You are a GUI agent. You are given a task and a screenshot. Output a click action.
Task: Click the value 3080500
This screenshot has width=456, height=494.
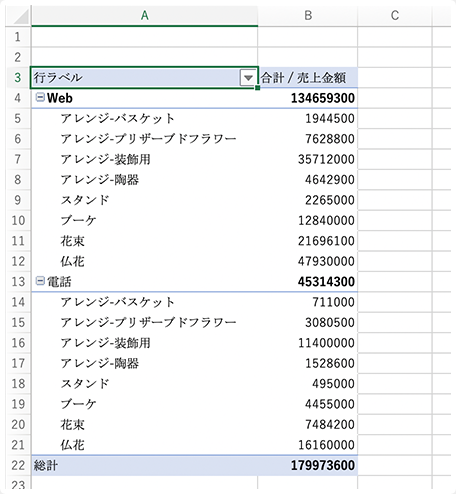pyautogui.click(x=330, y=322)
